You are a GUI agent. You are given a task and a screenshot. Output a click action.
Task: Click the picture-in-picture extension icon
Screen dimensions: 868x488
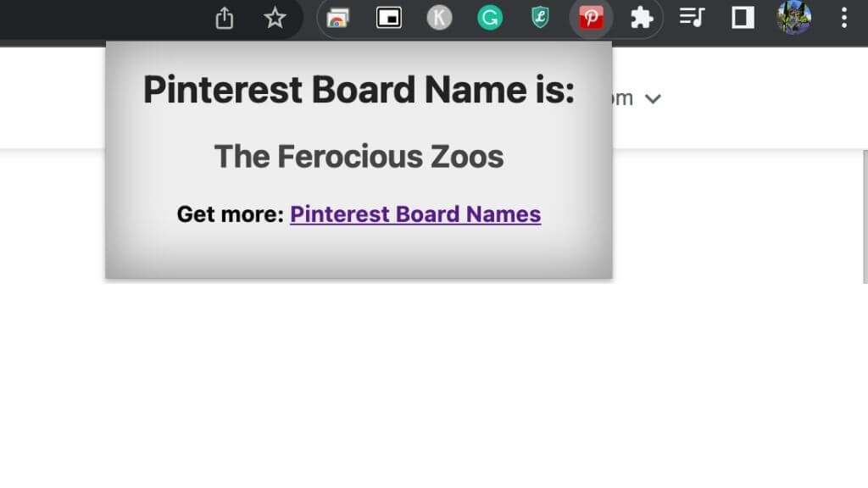(x=389, y=18)
